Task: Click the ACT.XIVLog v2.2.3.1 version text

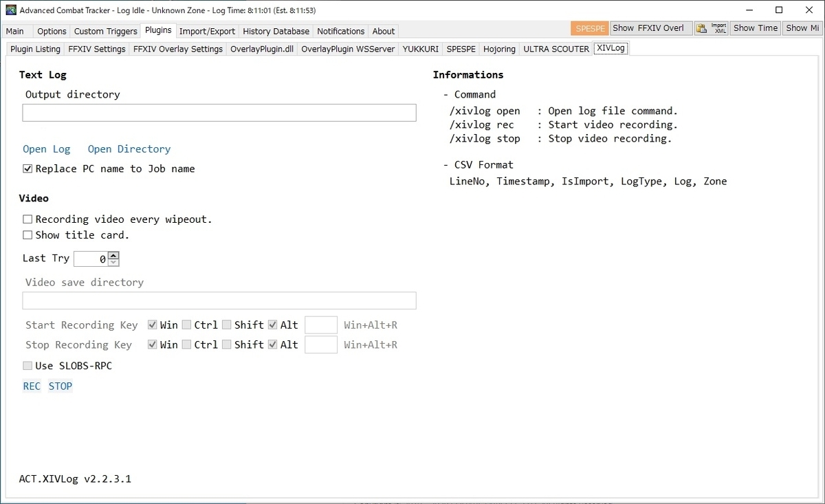Action: click(75, 479)
